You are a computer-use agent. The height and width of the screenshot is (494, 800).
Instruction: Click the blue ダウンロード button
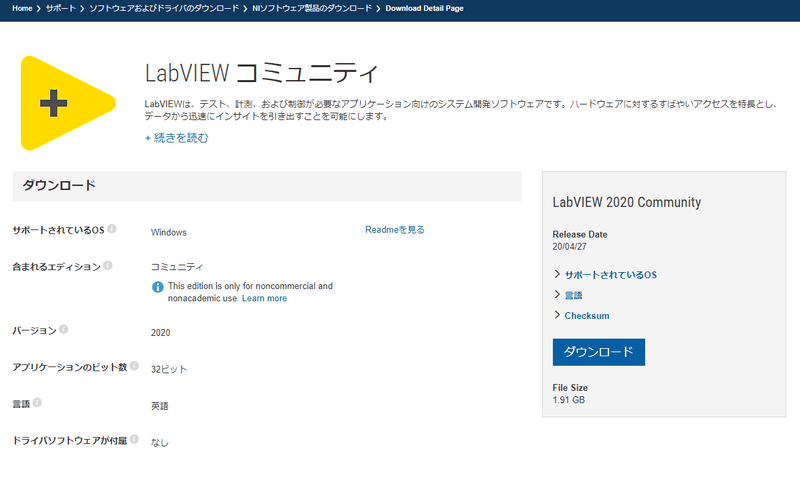pos(598,352)
